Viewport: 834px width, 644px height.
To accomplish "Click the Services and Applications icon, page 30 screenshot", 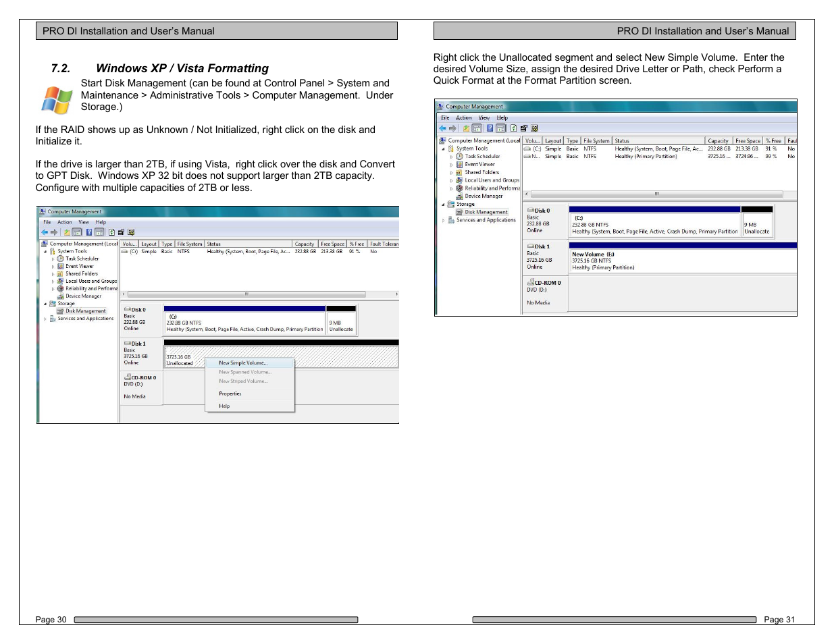I will (53, 319).
